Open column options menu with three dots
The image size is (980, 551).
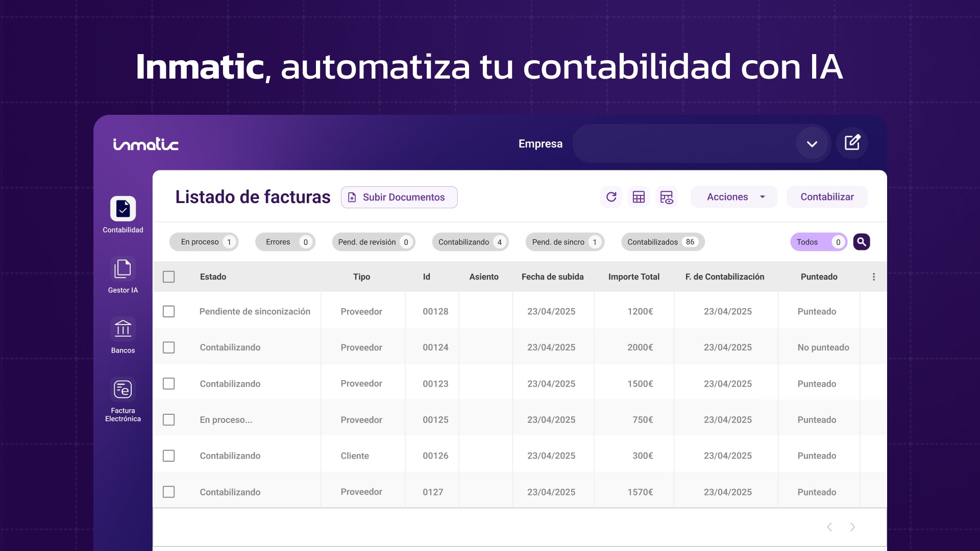873,277
